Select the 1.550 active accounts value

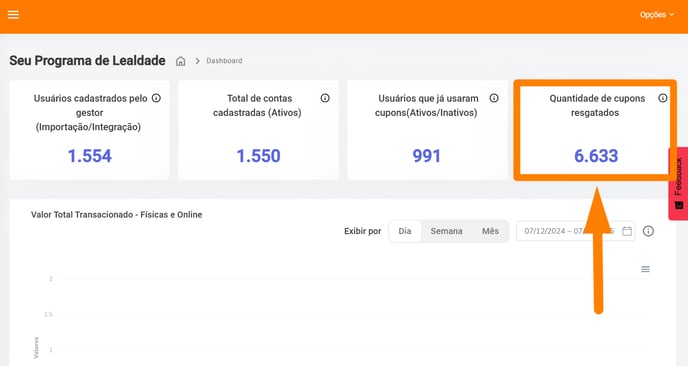pos(258,156)
